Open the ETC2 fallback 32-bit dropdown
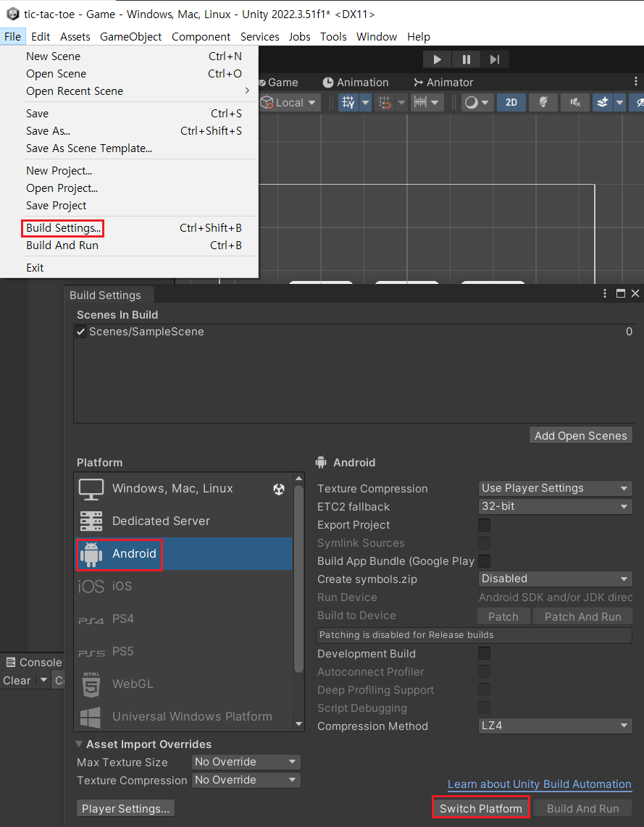Viewport: 644px width, 827px height. (555, 506)
